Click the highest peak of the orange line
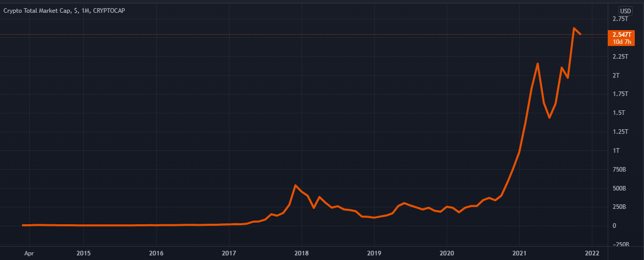The width and height of the screenshot is (644, 260). click(x=574, y=29)
